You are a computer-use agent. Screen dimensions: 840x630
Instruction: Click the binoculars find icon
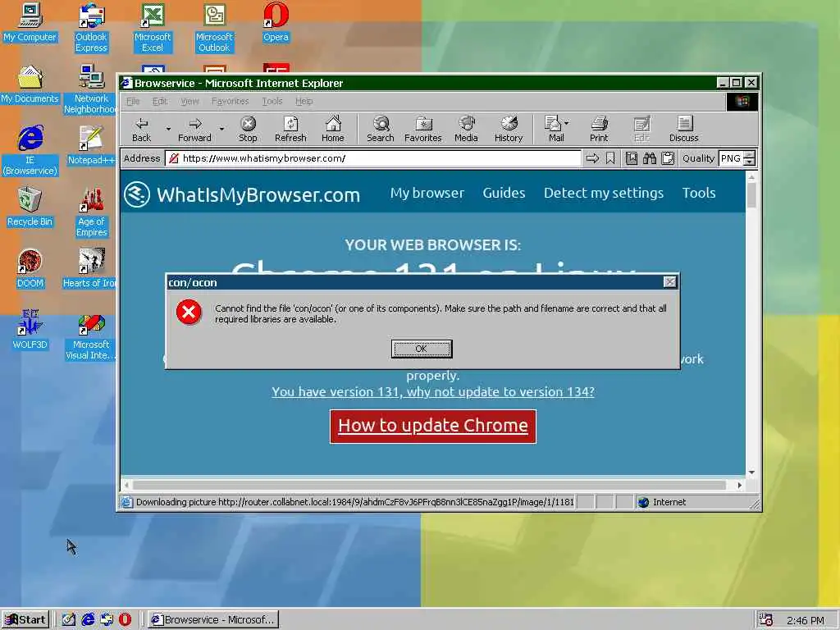650,158
